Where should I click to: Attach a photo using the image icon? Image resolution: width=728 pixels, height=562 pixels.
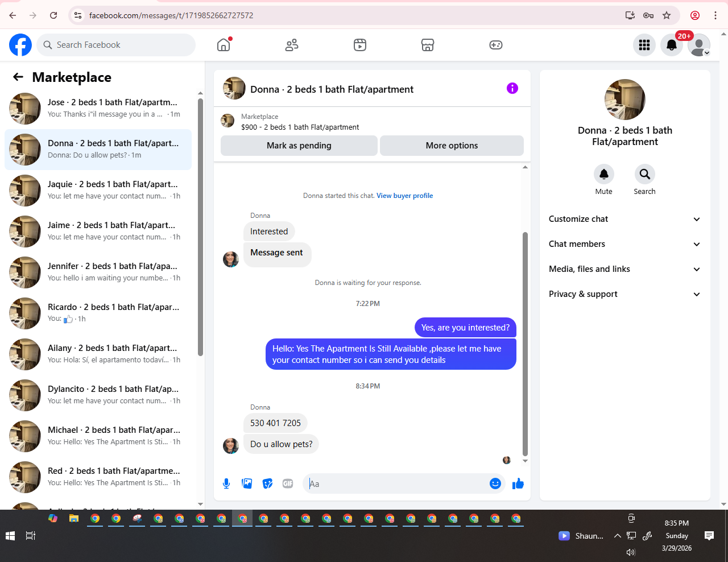pos(247,484)
